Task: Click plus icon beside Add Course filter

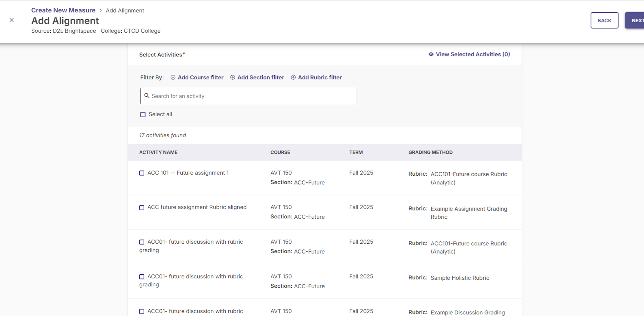Action: point(173,77)
